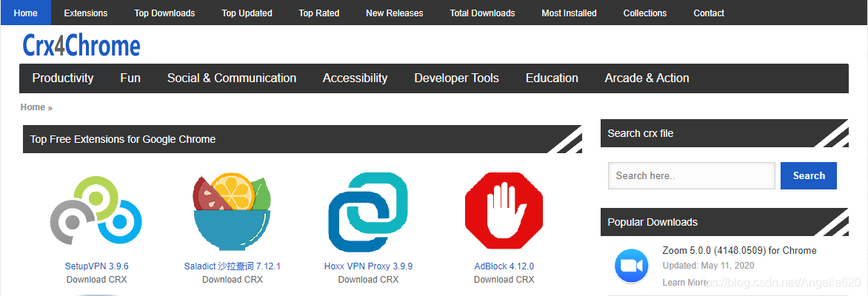Select the Productivity category

[63, 78]
